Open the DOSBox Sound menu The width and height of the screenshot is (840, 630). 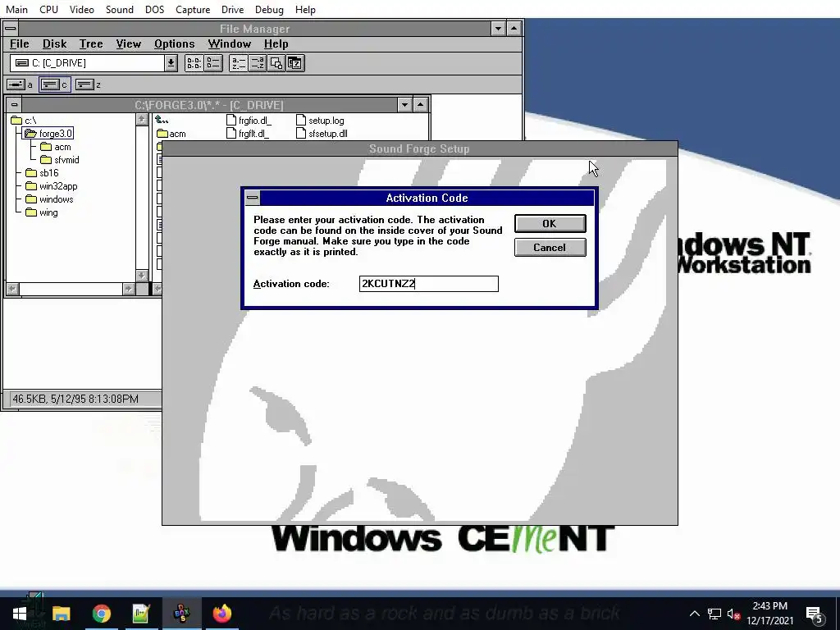[x=120, y=10]
